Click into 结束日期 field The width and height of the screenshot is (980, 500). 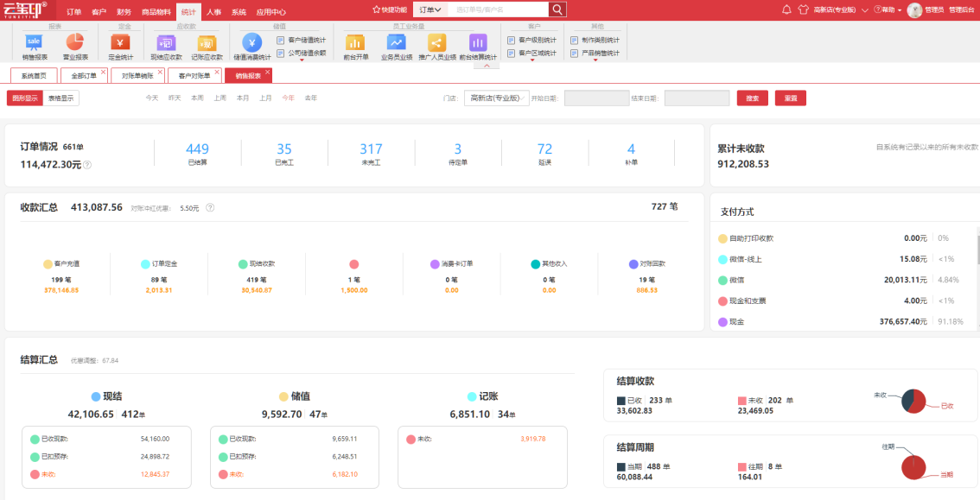coord(697,98)
